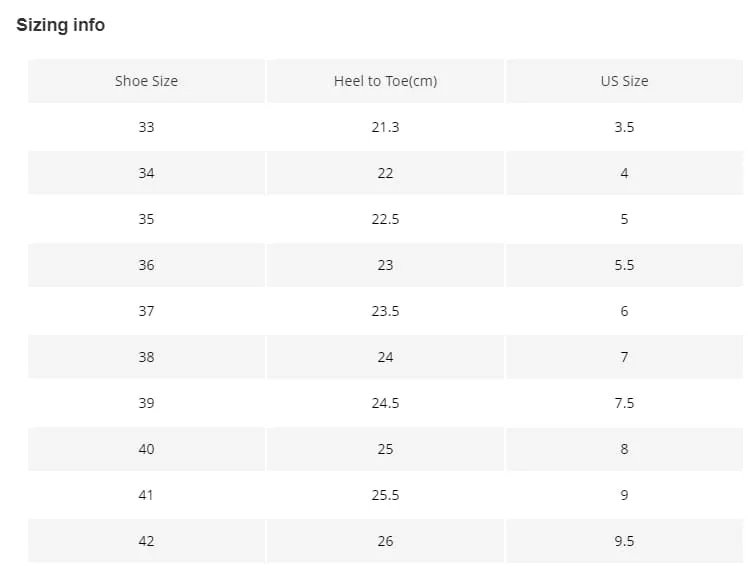Screen dimensions: 748x569
Task: Click shoe size 38 cell
Action: 146,357
